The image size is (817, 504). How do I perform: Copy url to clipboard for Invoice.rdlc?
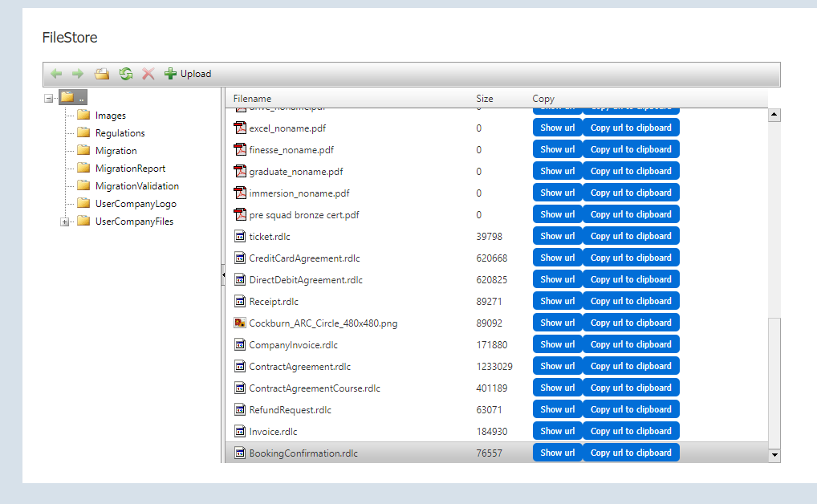coord(631,431)
